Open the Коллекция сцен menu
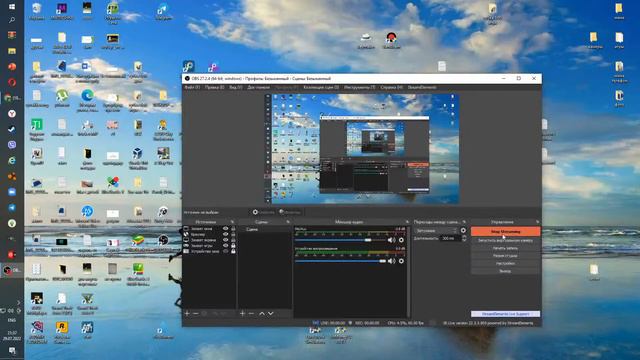The width and height of the screenshot is (640, 360). point(321,87)
